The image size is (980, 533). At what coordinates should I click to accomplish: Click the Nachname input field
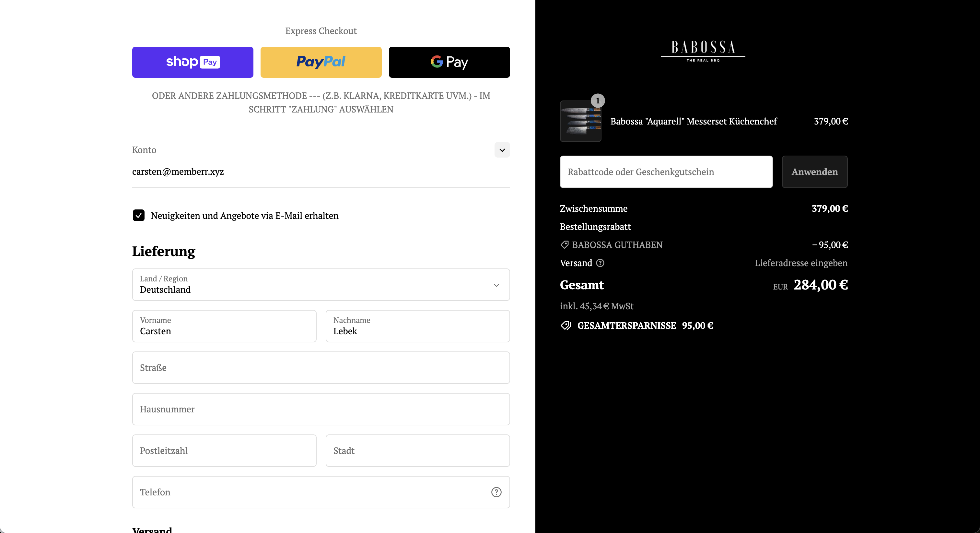click(418, 326)
